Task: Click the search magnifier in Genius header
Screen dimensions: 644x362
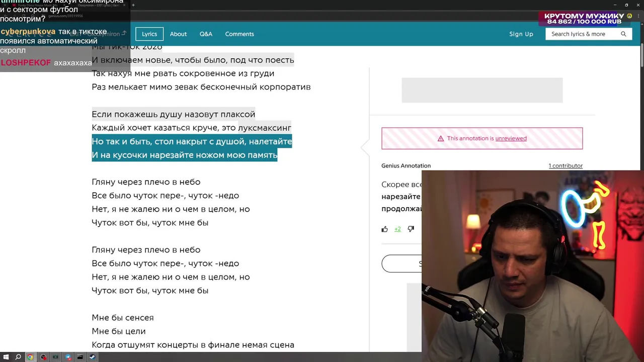Action: point(623,34)
